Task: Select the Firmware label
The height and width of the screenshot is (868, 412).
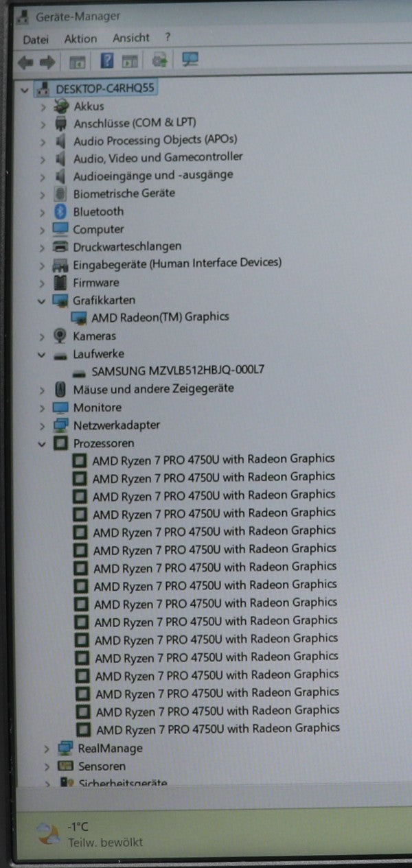Action: (x=96, y=282)
